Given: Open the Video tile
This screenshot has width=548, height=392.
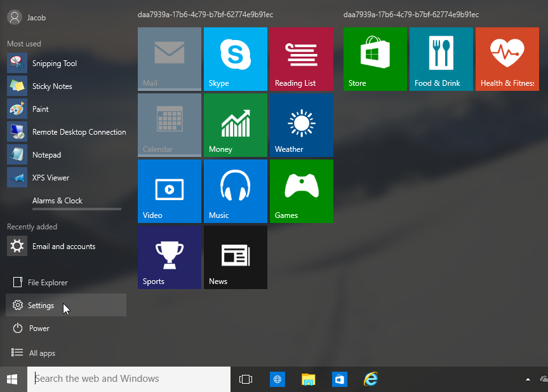Looking at the screenshot, I should 170,191.
